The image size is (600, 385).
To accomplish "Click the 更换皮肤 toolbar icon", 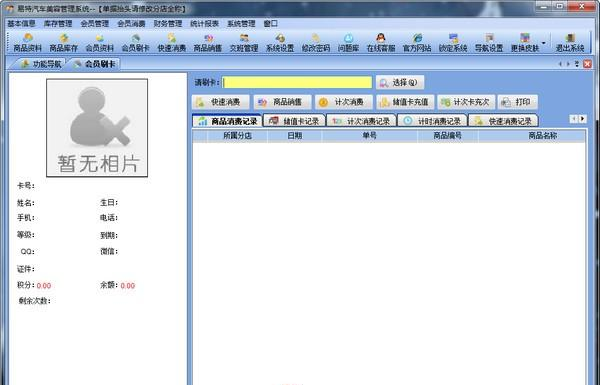I will pyautogui.click(x=525, y=42).
